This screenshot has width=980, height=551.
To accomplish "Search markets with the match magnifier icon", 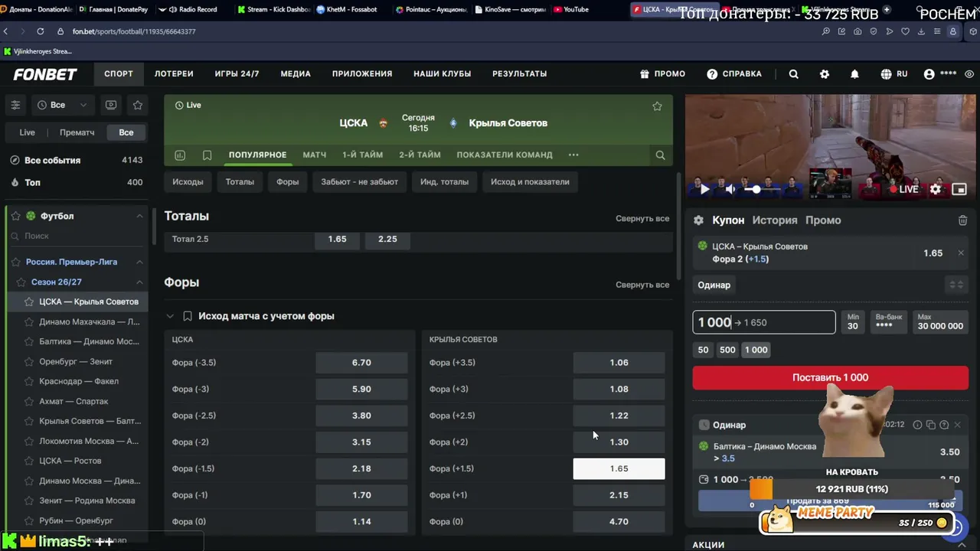I will click(660, 155).
